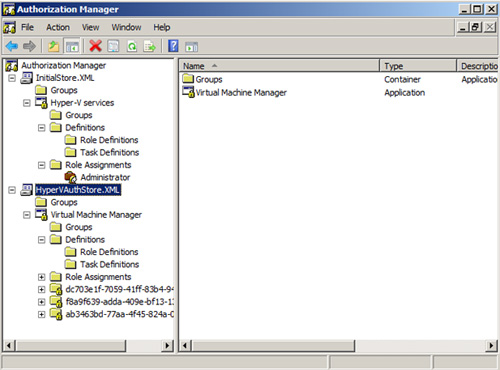
Task: Open Properties via toolbar icon
Action: tap(113, 46)
